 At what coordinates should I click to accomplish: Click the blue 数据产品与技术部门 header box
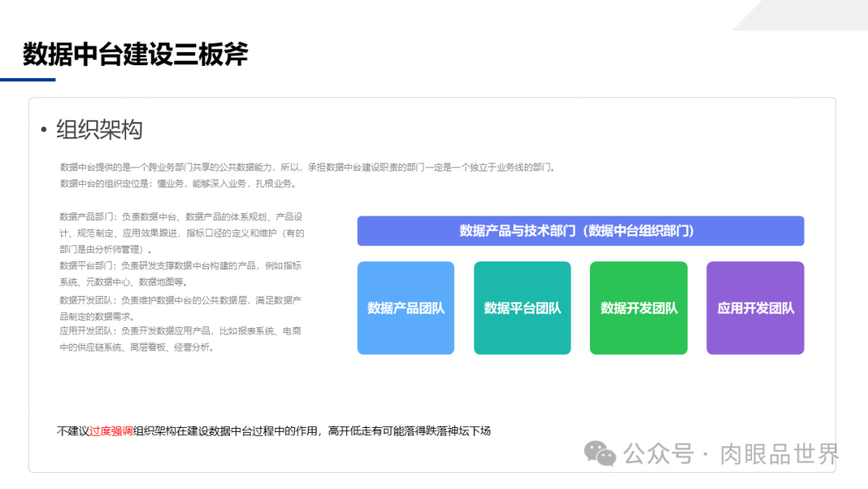(580, 231)
